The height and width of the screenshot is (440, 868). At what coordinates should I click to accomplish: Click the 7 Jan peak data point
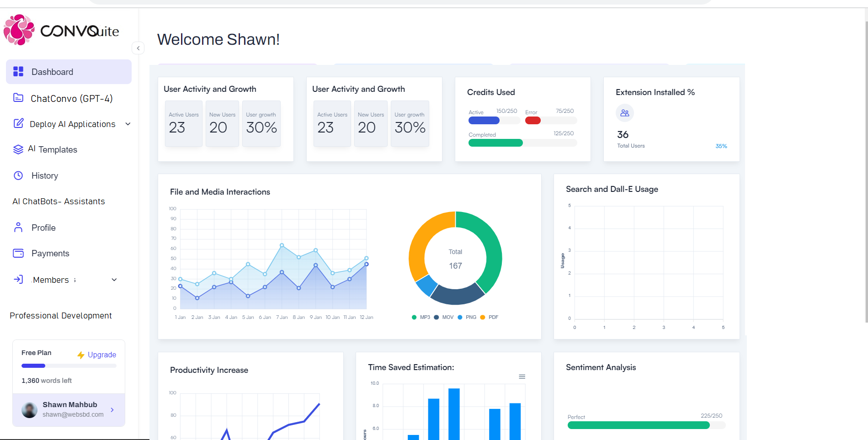[x=282, y=245]
